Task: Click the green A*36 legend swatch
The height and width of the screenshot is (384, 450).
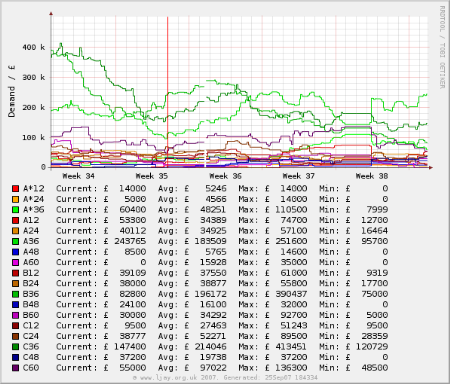Action: (15, 210)
